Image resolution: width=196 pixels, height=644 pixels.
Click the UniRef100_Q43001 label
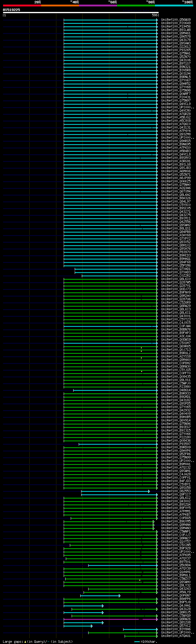point(176,316)
